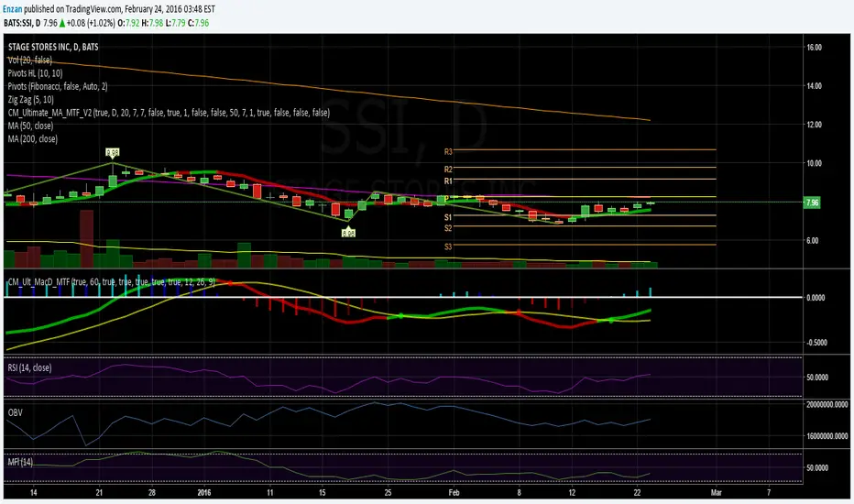Screen dimensions: 854x504
Task: Click the R3 pivot resistance label
Action: point(448,151)
